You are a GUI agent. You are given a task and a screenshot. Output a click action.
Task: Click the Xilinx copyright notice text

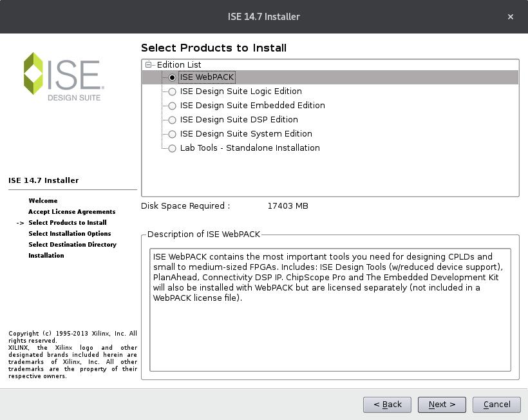pyautogui.click(x=73, y=355)
